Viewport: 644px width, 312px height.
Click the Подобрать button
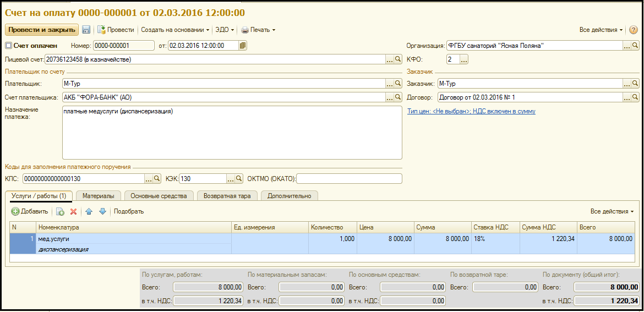(x=129, y=211)
